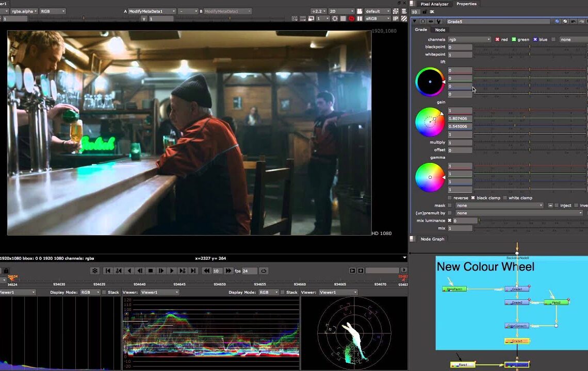
Task: Click the center-node icon in Grade5 panel header
Action: 423,22
